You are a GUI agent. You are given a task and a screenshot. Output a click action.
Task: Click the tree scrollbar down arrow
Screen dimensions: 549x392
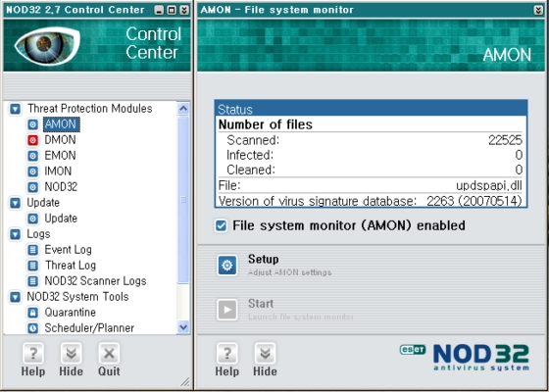pyautogui.click(x=183, y=327)
